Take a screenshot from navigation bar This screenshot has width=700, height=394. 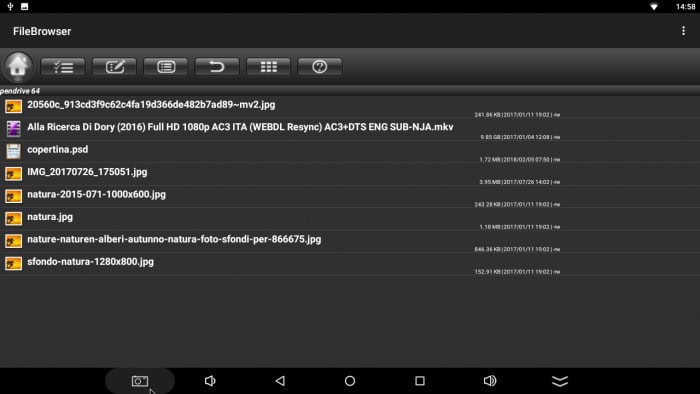140,381
